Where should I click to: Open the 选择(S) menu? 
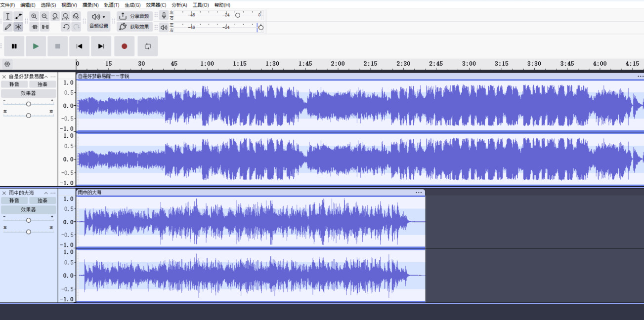pyautogui.click(x=48, y=5)
